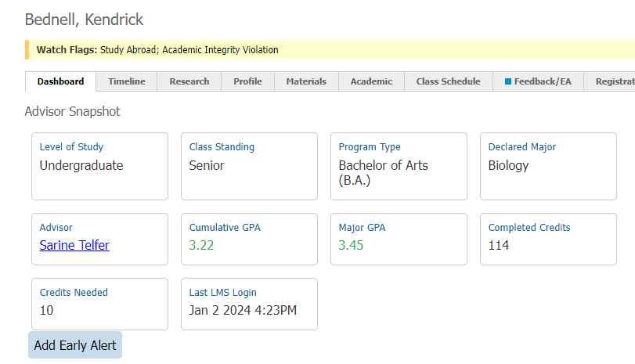Click the Declared Major Biology card
The image size is (635, 364).
click(548, 167)
